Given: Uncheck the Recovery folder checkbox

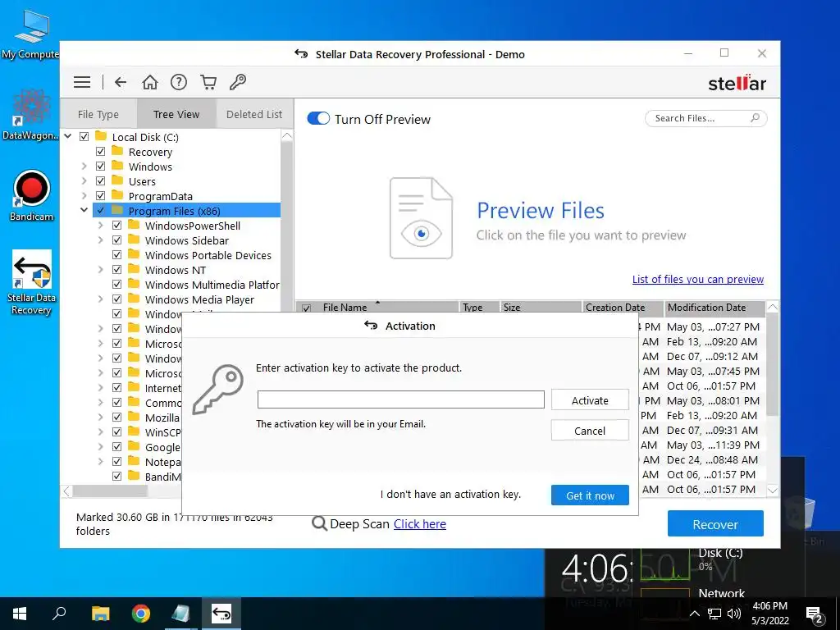Looking at the screenshot, I should click(x=100, y=152).
